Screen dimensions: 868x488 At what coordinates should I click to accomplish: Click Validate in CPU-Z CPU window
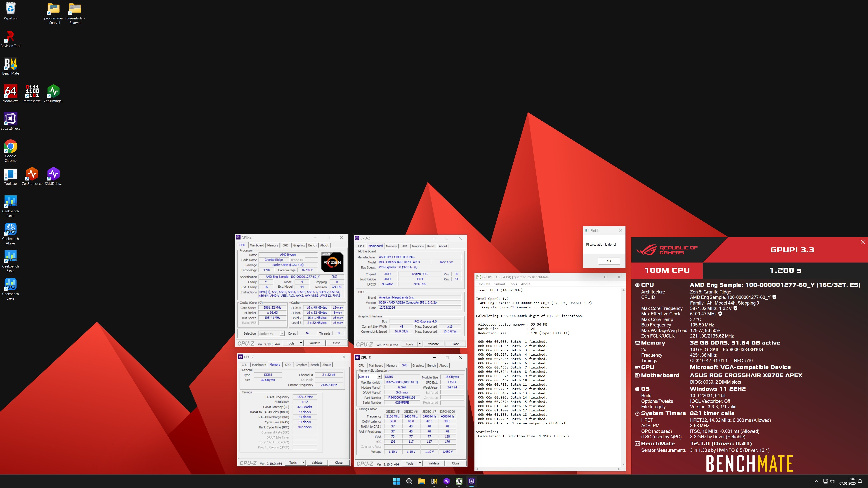(315, 343)
